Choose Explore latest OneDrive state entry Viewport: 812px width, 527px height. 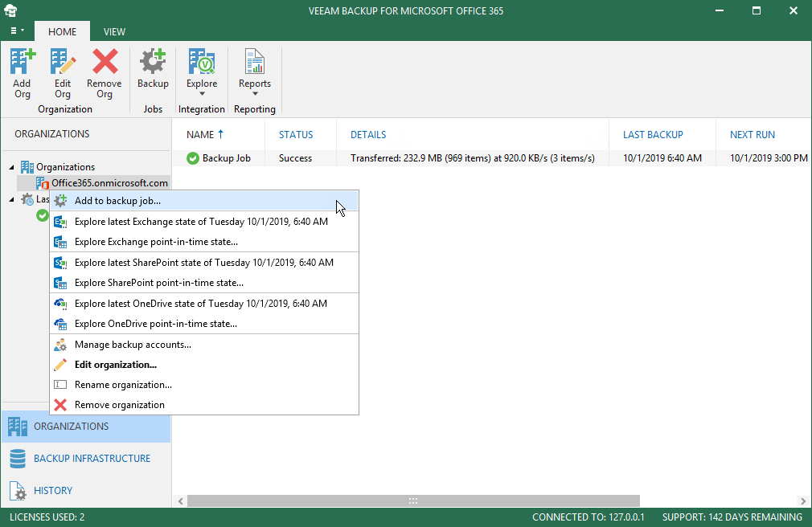tap(204, 304)
